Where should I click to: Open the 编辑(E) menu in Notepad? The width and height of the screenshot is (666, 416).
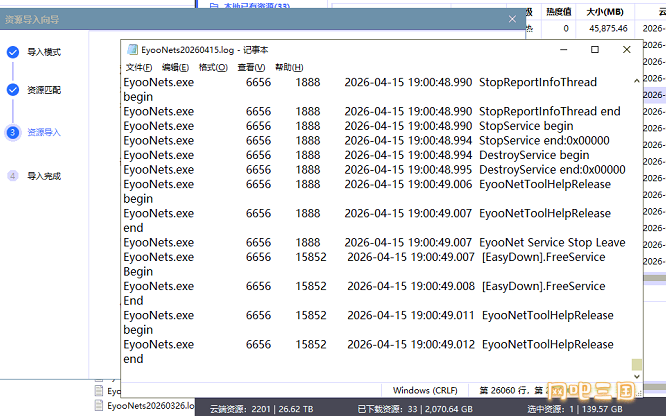175,67
